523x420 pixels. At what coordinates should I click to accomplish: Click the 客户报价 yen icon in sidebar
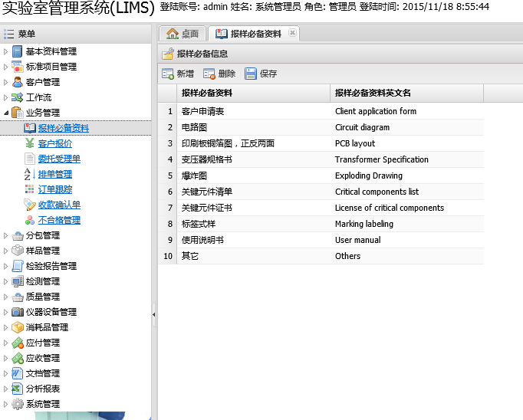[30, 143]
